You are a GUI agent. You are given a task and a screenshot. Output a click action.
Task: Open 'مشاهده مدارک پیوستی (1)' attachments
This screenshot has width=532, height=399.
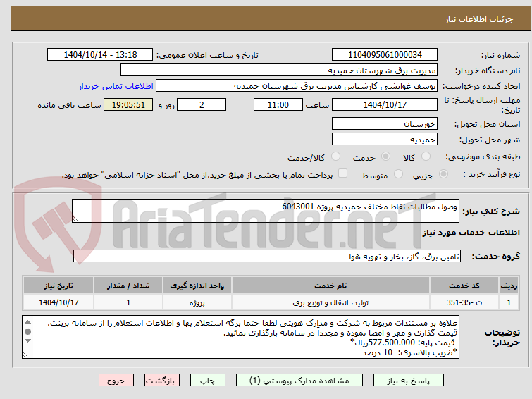pyautogui.click(x=299, y=381)
